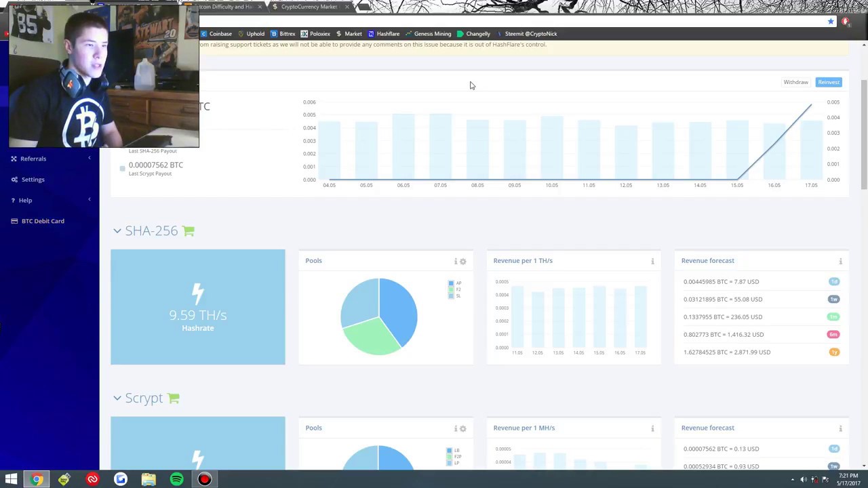Viewport: 868px width, 488px height.
Task: Open the Coinbase bookmark
Action: (x=216, y=34)
